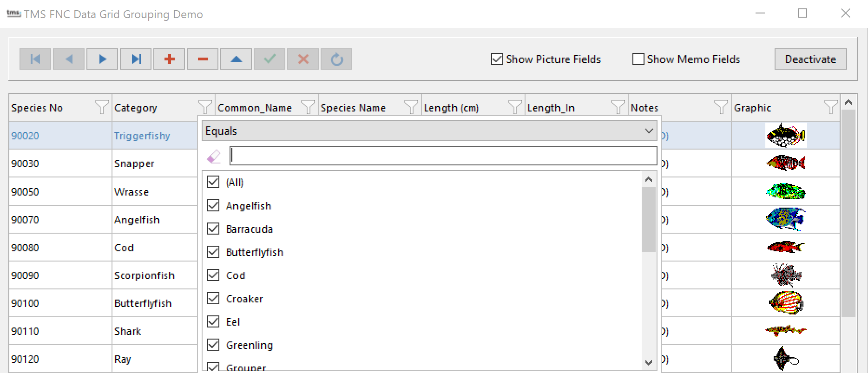
Task: Uncheck Cod in filter list
Action: tap(213, 275)
